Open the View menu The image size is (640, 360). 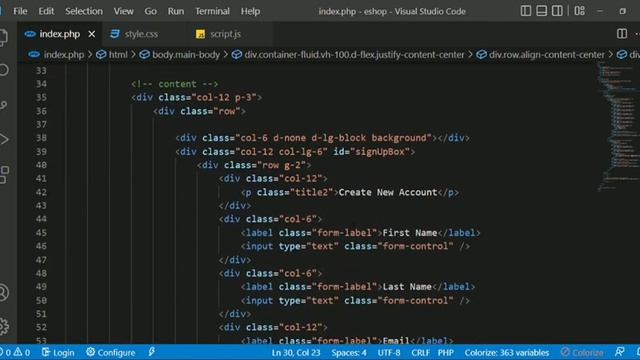123,11
